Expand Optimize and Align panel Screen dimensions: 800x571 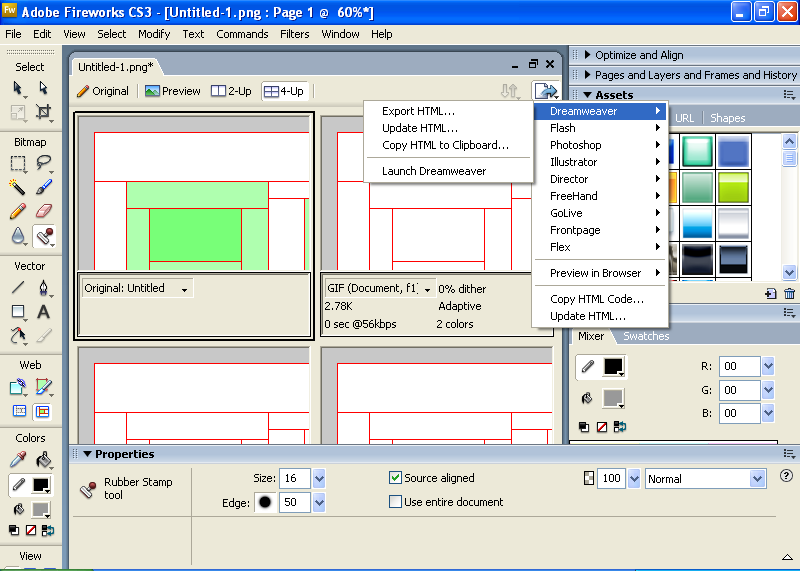pos(587,55)
